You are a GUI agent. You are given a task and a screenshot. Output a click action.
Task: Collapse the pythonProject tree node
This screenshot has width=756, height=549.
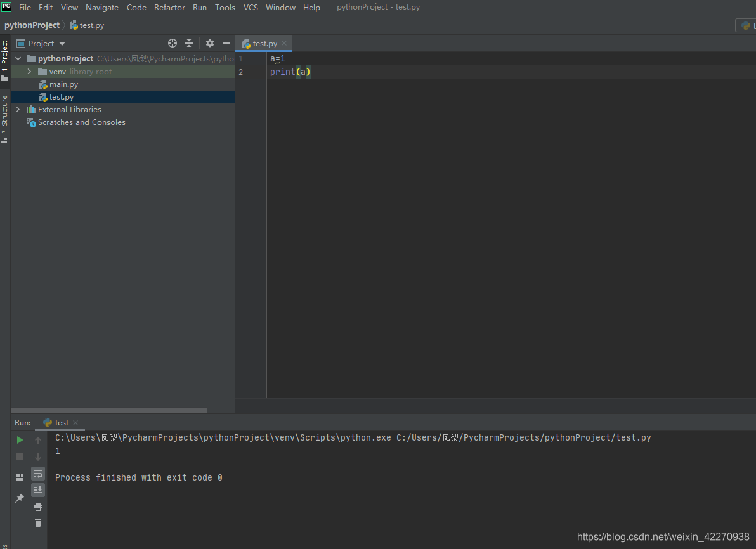tap(18, 58)
